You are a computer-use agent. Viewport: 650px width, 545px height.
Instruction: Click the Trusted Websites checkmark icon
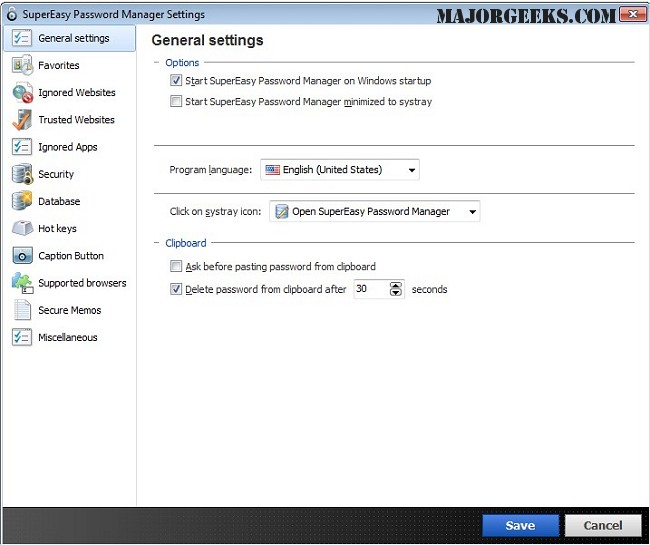22,120
